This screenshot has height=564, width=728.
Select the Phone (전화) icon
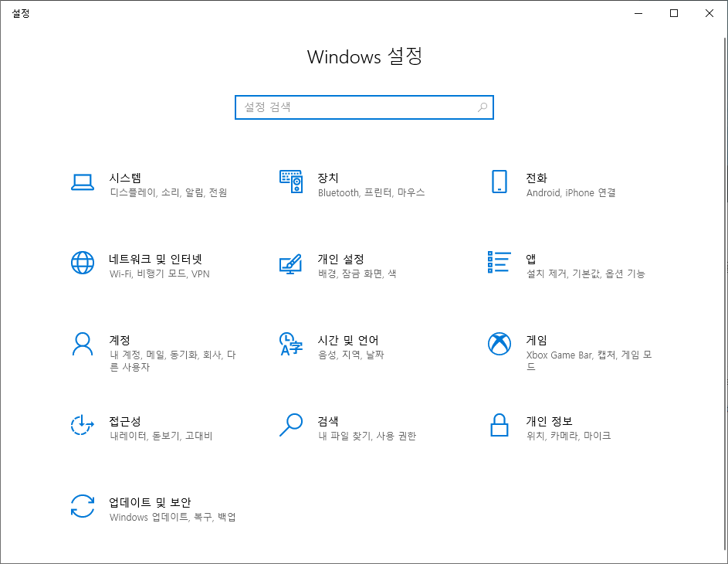pyautogui.click(x=499, y=182)
